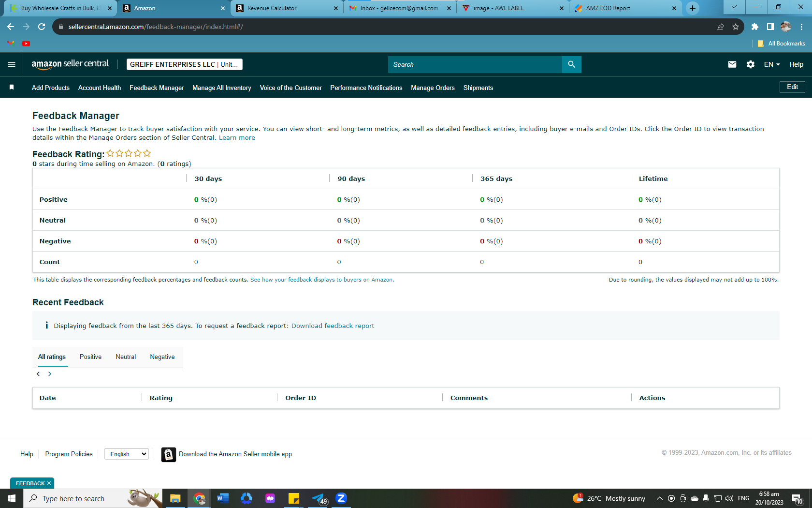Switch to the Gmail Inbox tab
The width and height of the screenshot is (812, 508).
click(399, 8)
